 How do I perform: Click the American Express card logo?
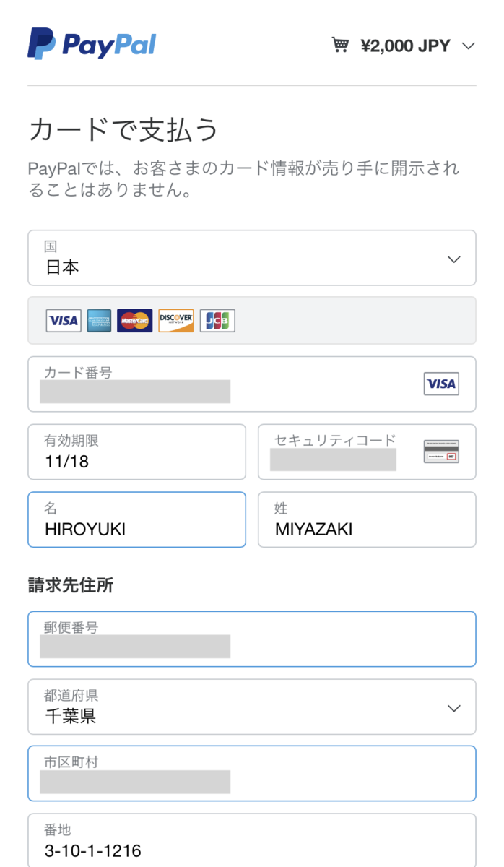pos(100,320)
